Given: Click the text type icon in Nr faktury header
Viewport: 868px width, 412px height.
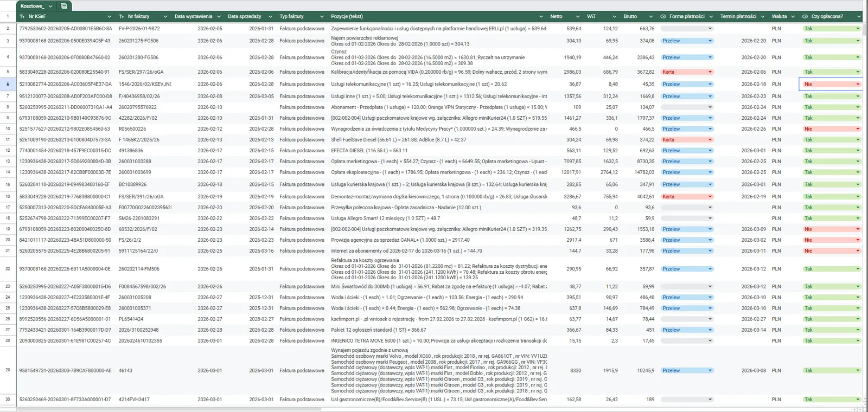Looking at the screenshot, I should click(x=122, y=16).
